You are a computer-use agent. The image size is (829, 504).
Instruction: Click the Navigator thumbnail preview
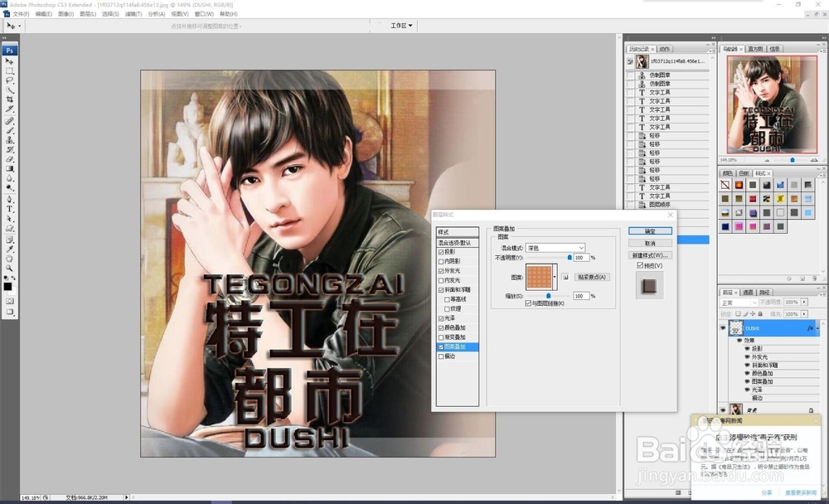coord(772,104)
